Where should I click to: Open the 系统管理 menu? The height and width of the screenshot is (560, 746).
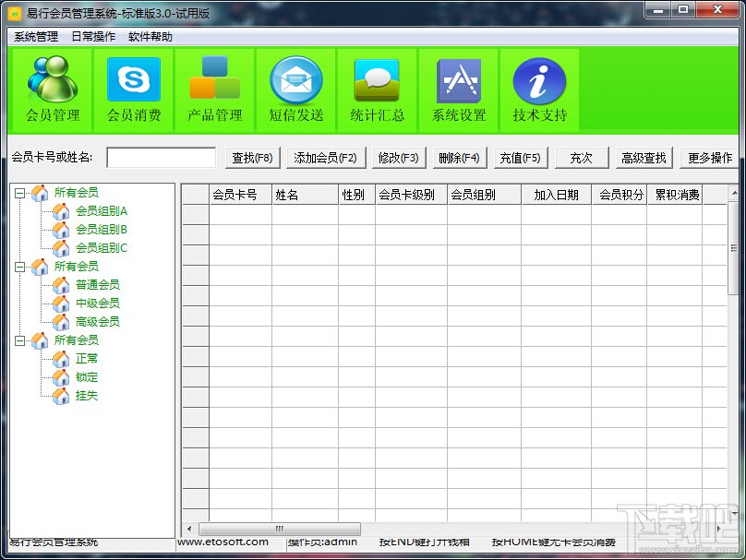pyautogui.click(x=36, y=37)
